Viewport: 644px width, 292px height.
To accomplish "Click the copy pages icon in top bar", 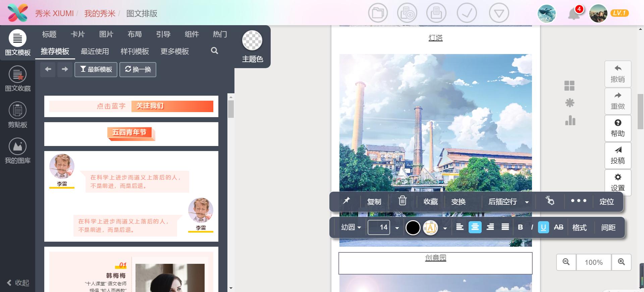I will coord(436,13).
